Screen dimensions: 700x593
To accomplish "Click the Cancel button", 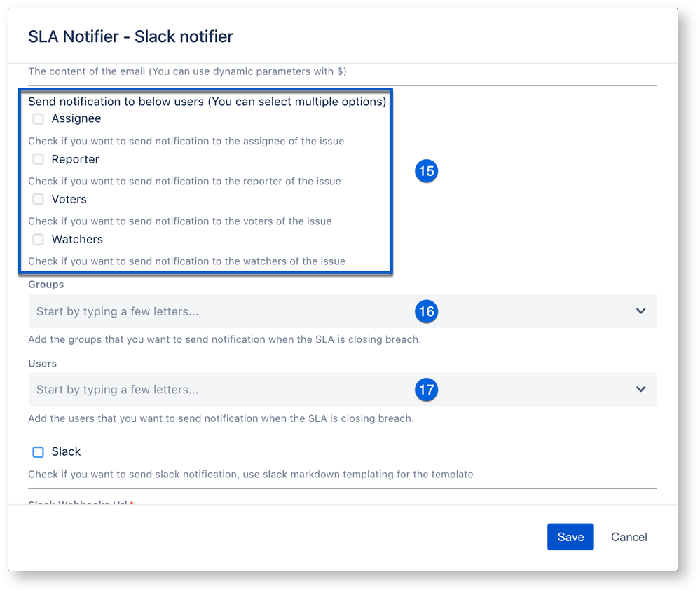I will point(628,536).
